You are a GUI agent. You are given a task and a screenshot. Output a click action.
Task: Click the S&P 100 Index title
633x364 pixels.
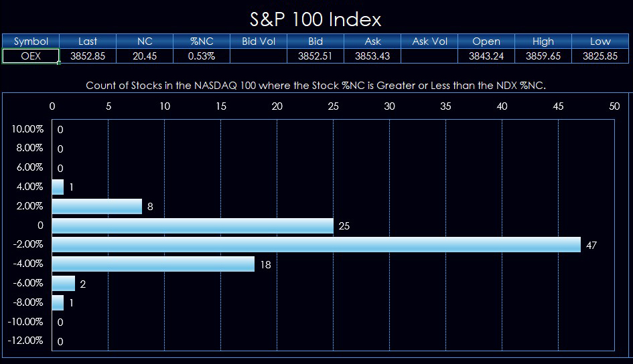pos(315,19)
